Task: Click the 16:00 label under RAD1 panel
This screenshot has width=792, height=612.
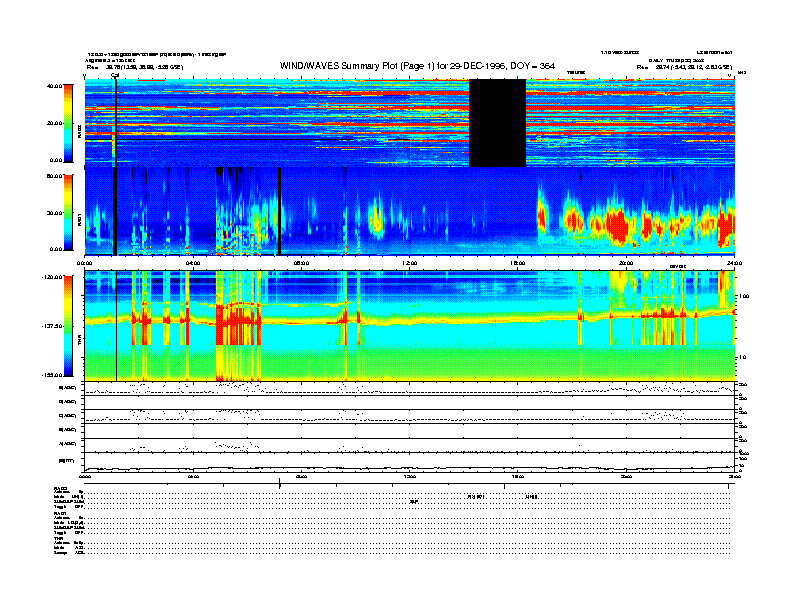Action: 518,263
